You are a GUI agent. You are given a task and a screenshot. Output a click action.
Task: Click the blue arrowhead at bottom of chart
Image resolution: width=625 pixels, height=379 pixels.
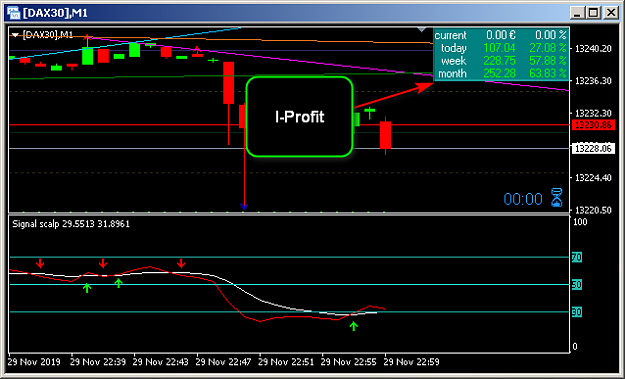244,206
